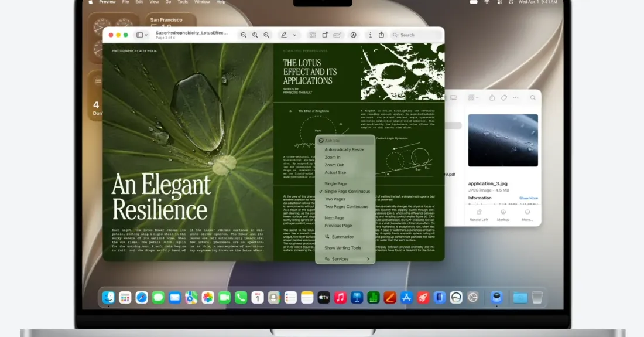Open Numbers from the Dock
Viewport: 644px width, 337px height.
[374, 297]
